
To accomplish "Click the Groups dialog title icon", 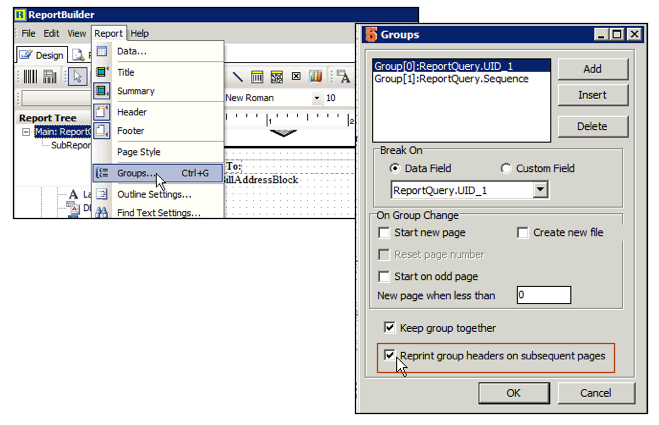I will (371, 34).
